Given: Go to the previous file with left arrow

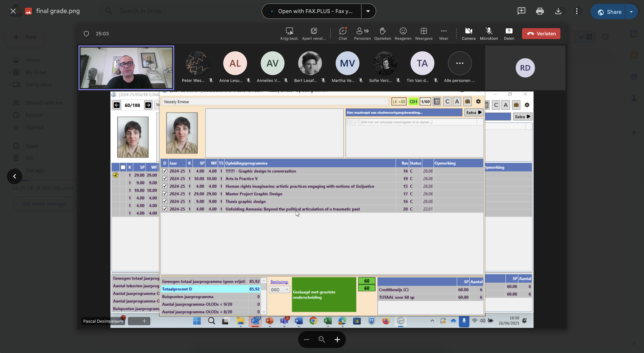Looking at the screenshot, I should pos(15,176).
